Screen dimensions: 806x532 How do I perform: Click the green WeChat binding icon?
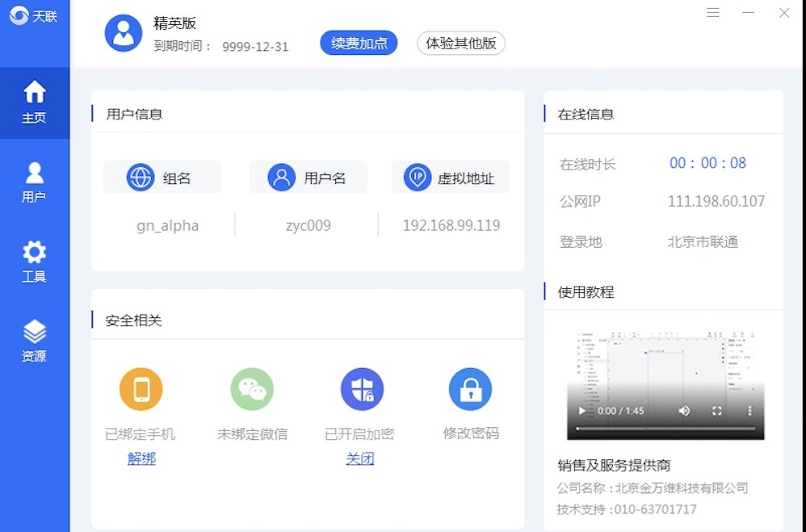[x=252, y=389]
